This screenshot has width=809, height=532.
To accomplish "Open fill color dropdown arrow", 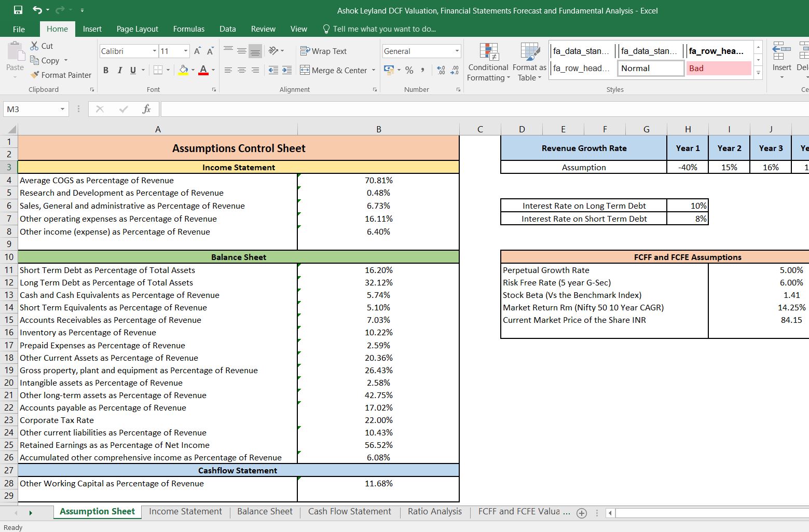I will click(x=193, y=70).
